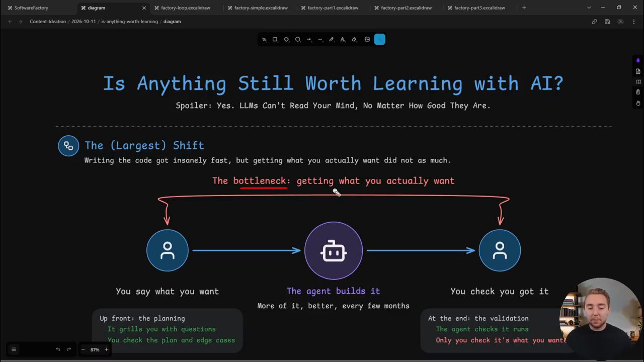This screenshot has width=644, height=362.
Task: Open is-anything-worth-learning breadcrumb
Action: click(129, 22)
